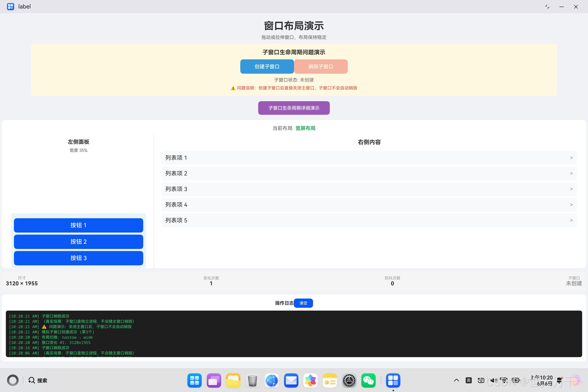
Task: Open the Wi-Fi tray icon
Action: click(504, 380)
